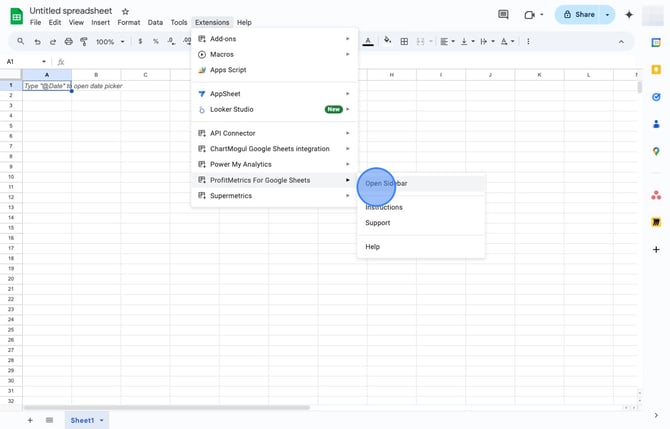Open horizontal align options

click(x=447, y=41)
